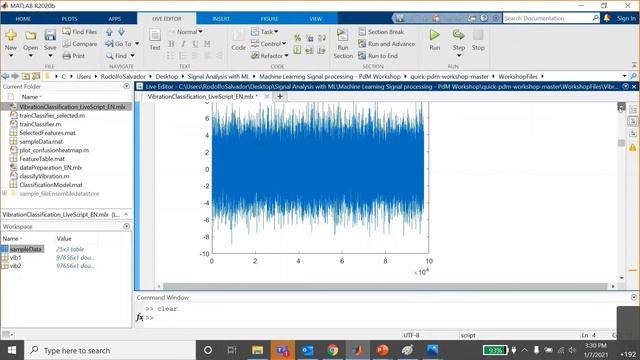Click the Search Documentation field

pos(547,18)
